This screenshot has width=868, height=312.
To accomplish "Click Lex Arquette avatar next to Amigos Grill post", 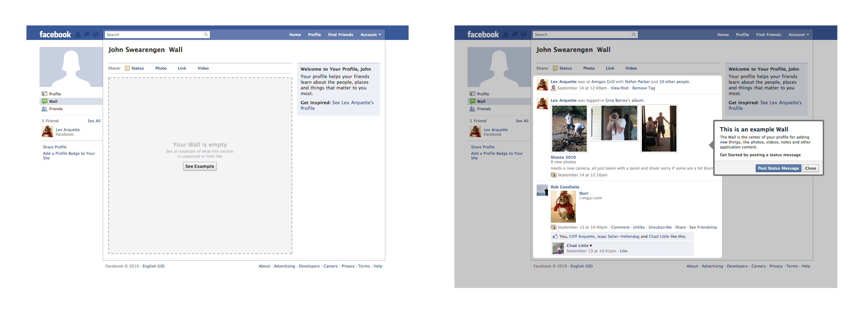I will point(542,85).
